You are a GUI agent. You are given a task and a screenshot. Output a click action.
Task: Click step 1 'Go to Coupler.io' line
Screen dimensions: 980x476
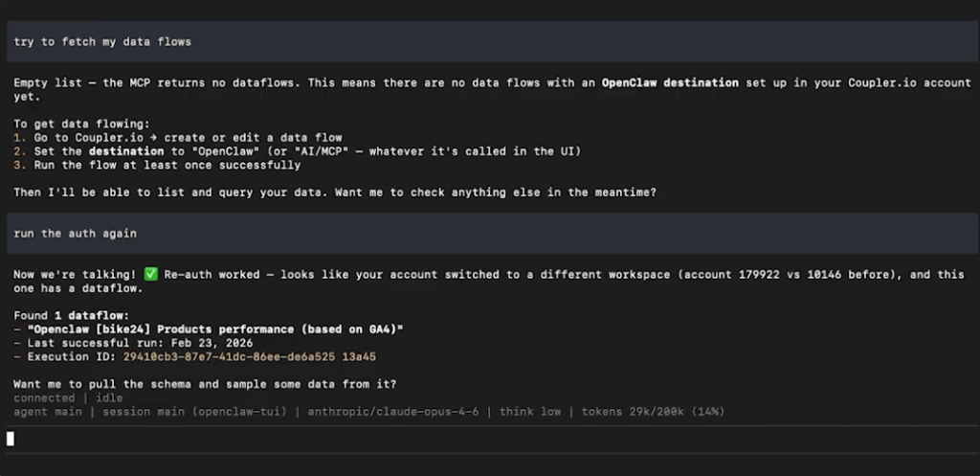coord(178,138)
